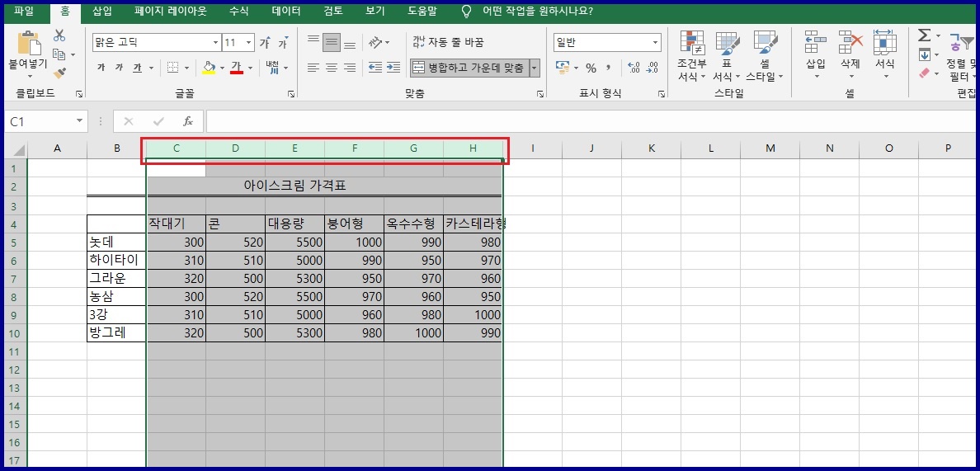Switch to the 페이지 레이아웃 tab
This screenshot has height=471, width=980.
pos(170,12)
